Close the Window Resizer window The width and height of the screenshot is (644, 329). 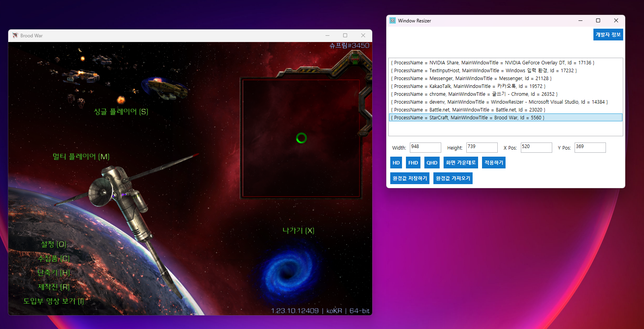click(x=616, y=20)
